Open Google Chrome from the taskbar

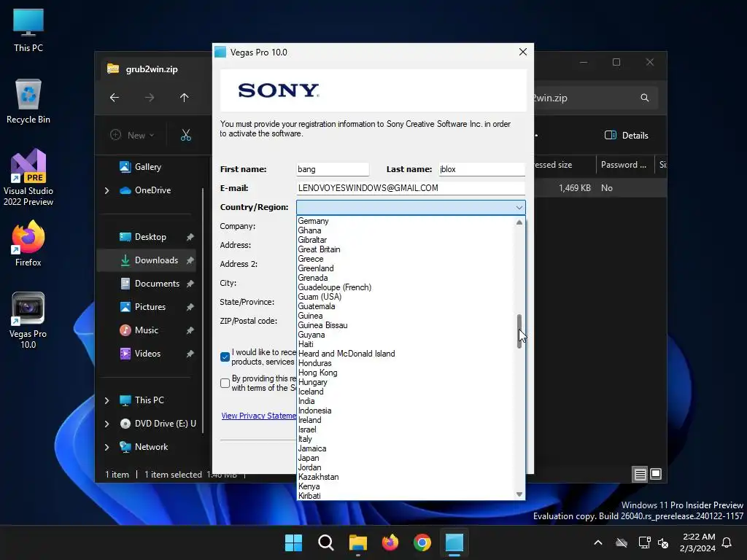[422, 542]
